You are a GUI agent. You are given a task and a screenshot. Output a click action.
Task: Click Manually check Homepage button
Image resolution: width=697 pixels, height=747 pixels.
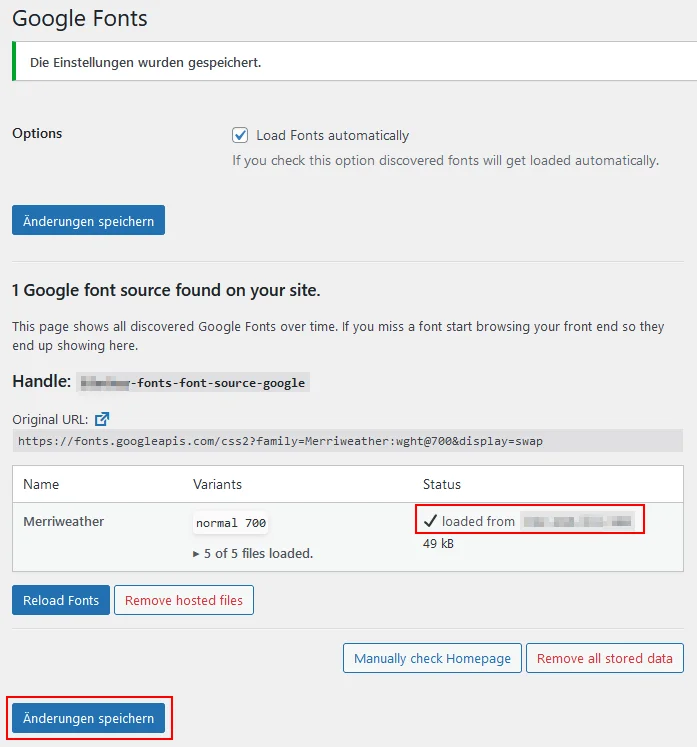432,658
